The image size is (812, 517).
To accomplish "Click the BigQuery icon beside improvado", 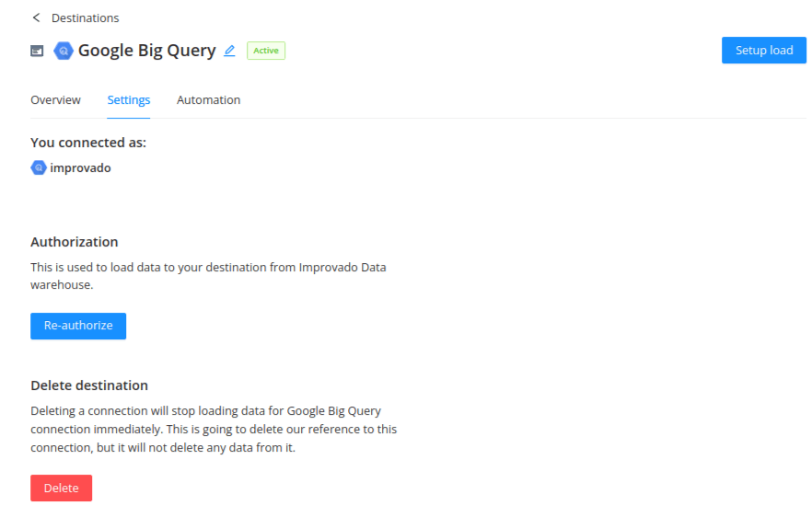I will [39, 167].
